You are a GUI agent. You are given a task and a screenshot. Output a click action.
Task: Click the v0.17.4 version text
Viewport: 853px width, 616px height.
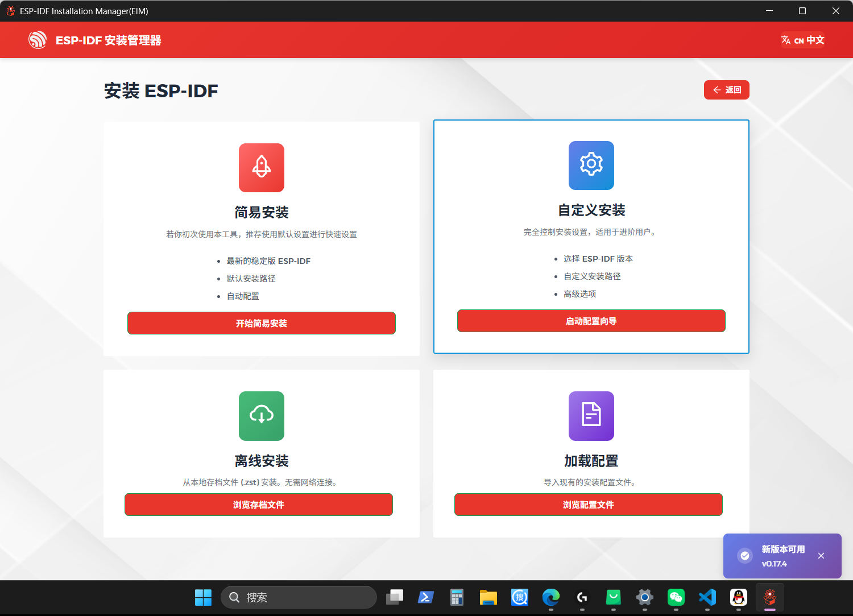coord(775,564)
